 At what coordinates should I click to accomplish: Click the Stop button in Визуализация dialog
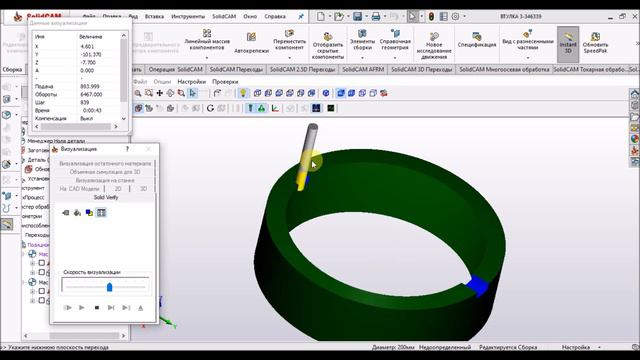pos(97,307)
